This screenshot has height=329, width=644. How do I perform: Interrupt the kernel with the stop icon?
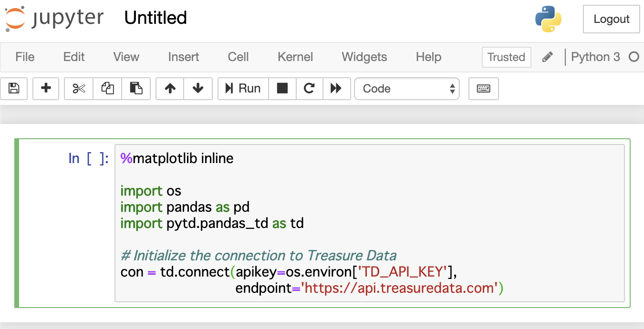282,89
